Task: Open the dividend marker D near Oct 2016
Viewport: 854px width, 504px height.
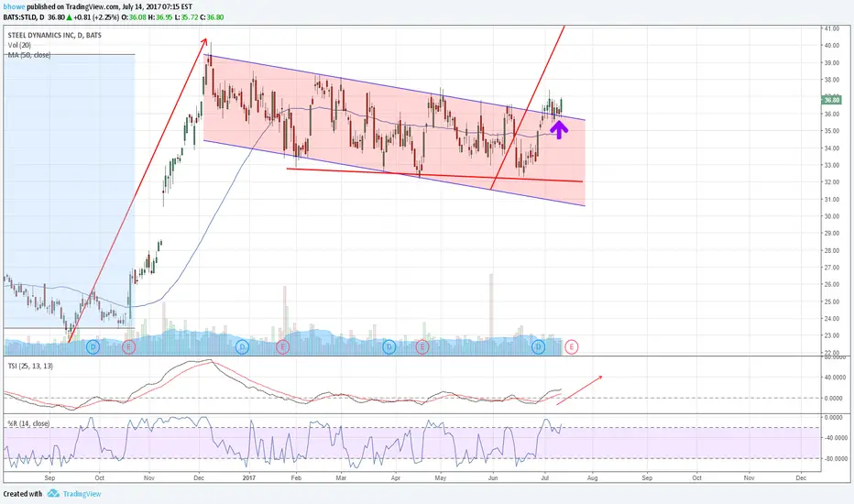Action: click(93, 346)
